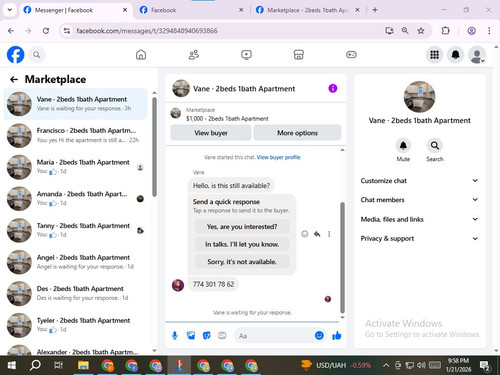
Task: Expand Privacy & support section
Action: (x=419, y=238)
